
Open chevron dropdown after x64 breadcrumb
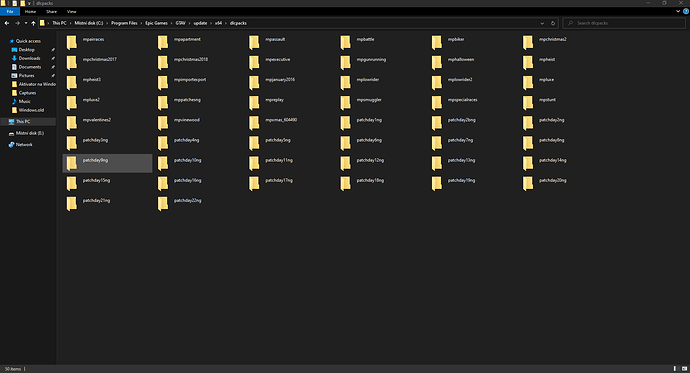(x=226, y=23)
